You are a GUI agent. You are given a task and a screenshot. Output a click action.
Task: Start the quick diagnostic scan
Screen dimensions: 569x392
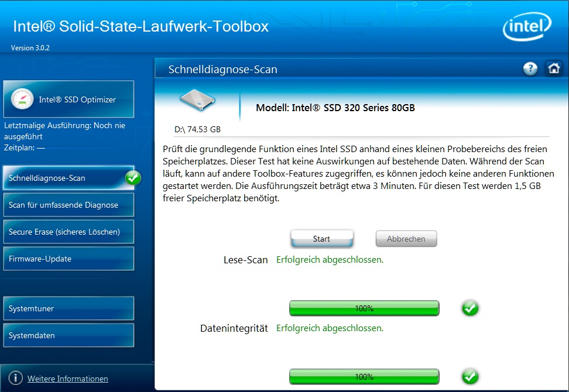click(321, 239)
